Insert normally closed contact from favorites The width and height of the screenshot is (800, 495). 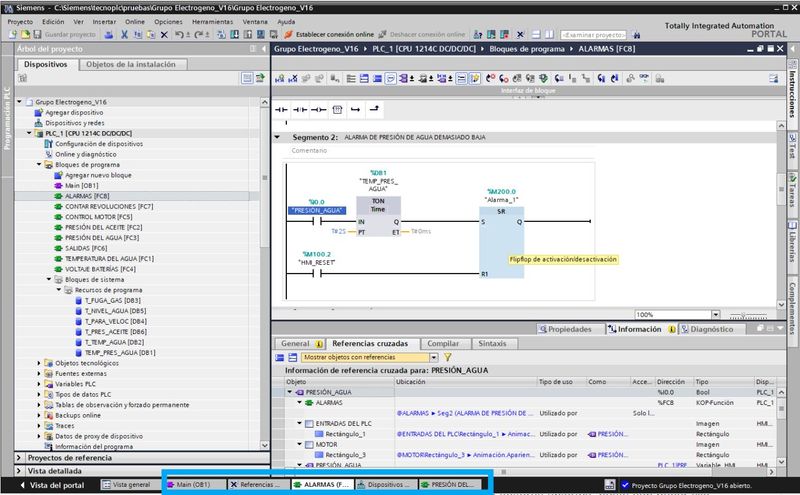click(x=300, y=110)
